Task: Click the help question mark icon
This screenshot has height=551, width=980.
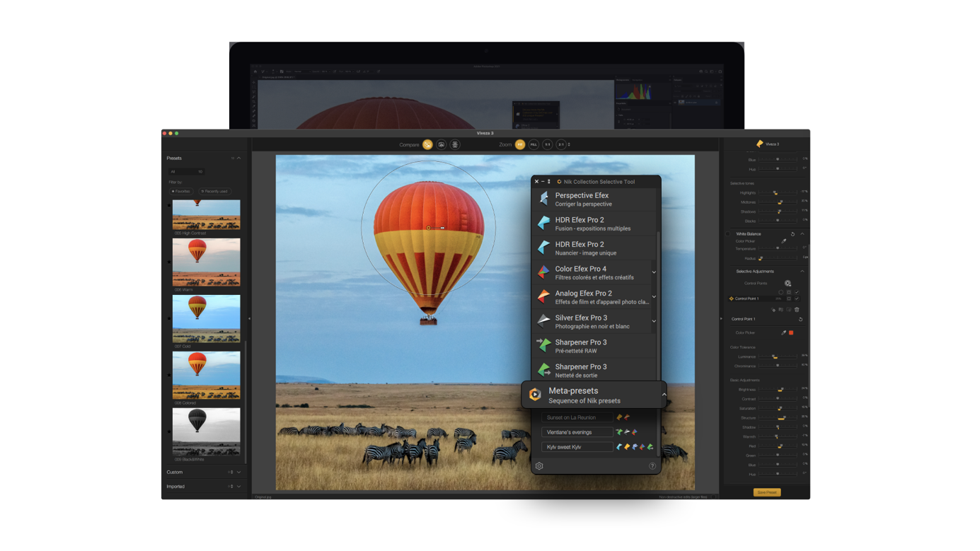Action: (x=652, y=466)
